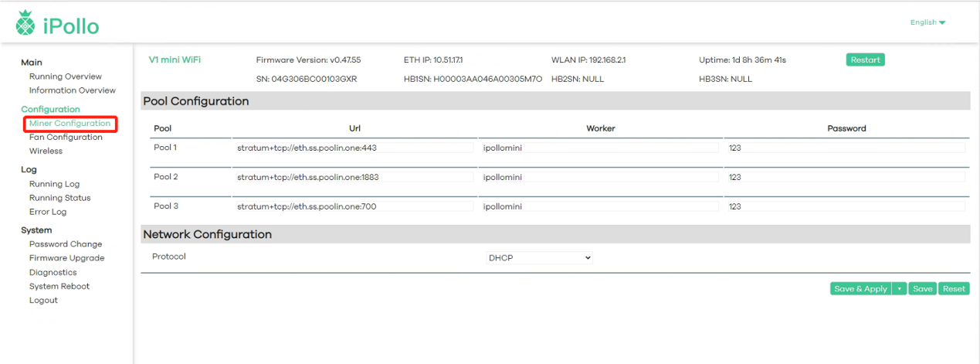Open the Error Log entry
The width and height of the screenshot is (980, 364).
(x=48, y=212)
